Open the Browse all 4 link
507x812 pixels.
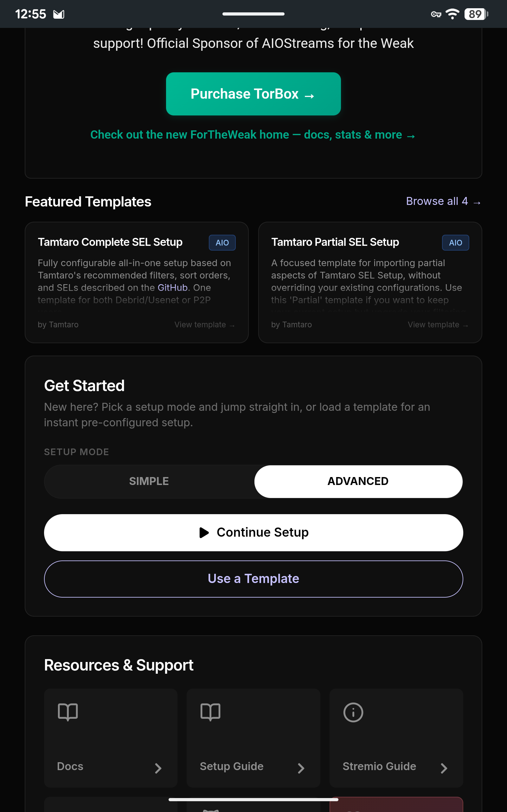443,201
